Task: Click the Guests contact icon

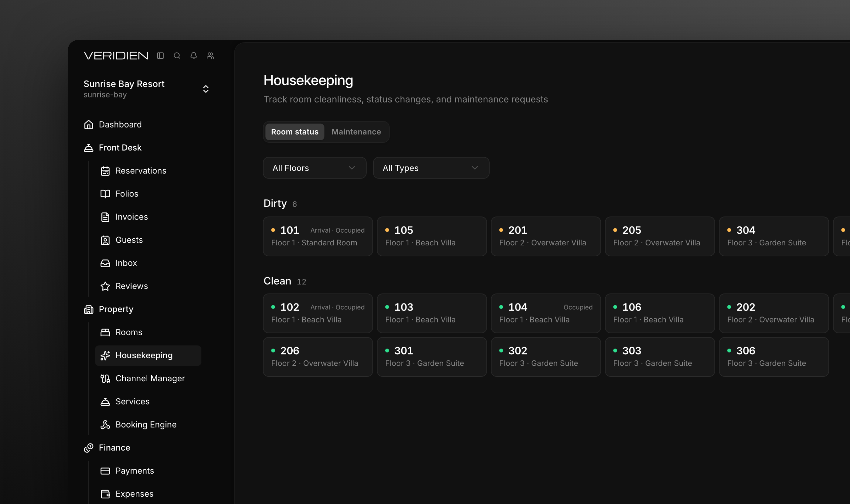Action: [x=105, y=240]
